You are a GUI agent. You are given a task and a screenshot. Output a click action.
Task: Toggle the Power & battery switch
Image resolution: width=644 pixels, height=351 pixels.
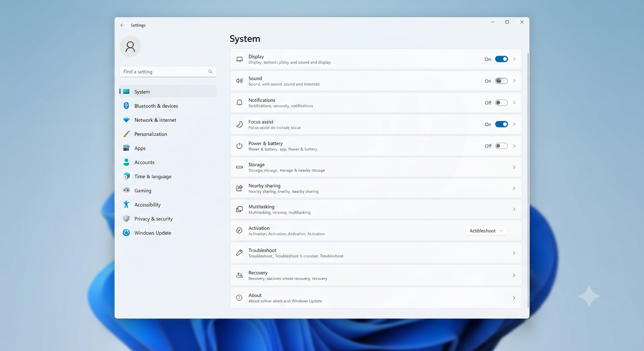tap(501, 146)
